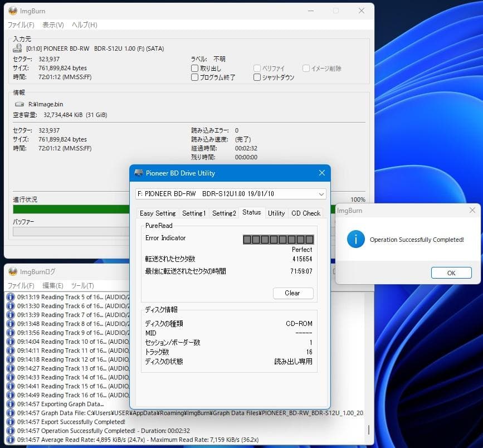Toggle the ベリファイ (verify) checkbox
This screenshot has height=448, width=483.
pos(257,68)
